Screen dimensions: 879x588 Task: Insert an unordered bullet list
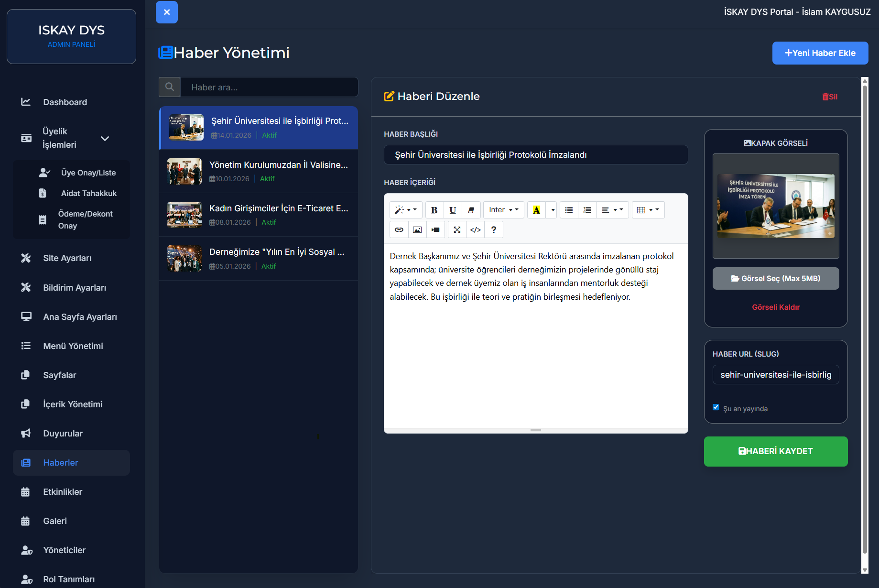click(x=569, y=210)
